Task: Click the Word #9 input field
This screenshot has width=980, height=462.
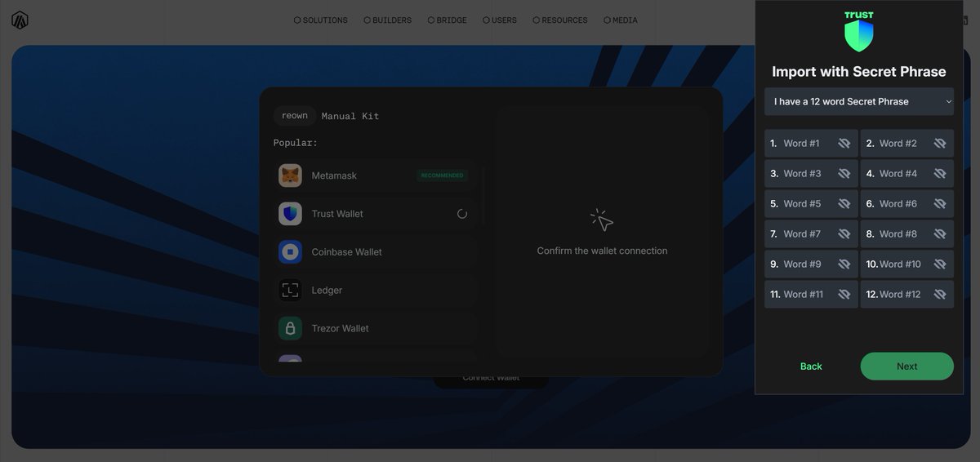Action: (811, 264)
